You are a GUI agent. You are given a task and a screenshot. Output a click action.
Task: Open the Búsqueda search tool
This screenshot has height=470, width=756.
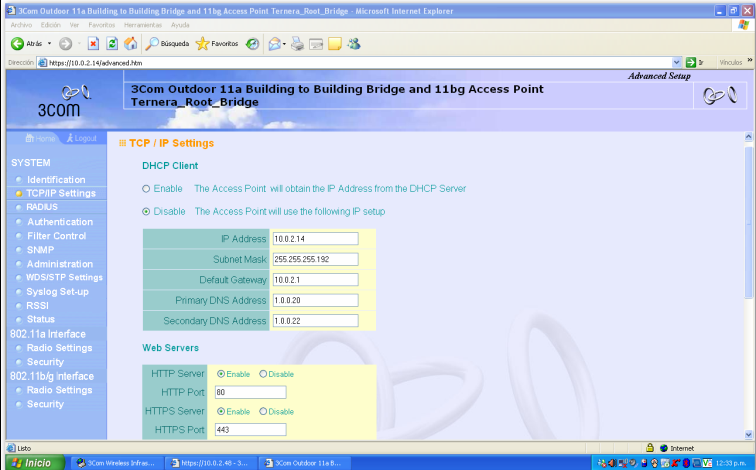167,44
